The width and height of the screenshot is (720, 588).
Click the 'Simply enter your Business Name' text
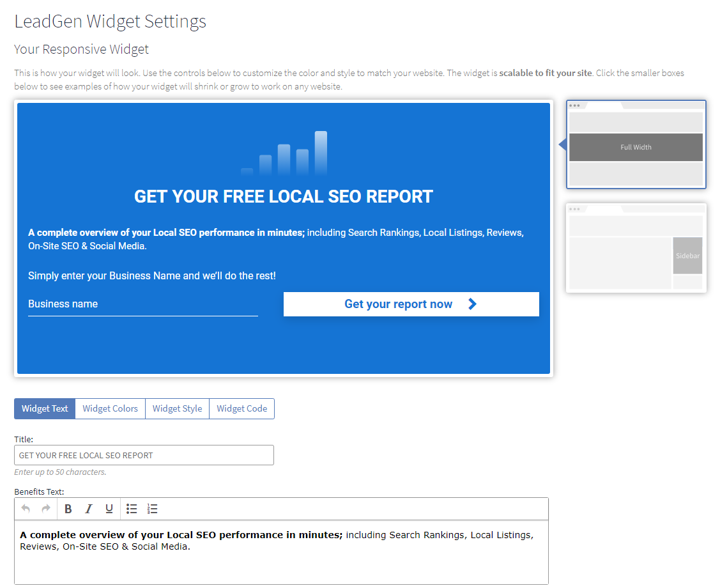(x=152, y=275)
